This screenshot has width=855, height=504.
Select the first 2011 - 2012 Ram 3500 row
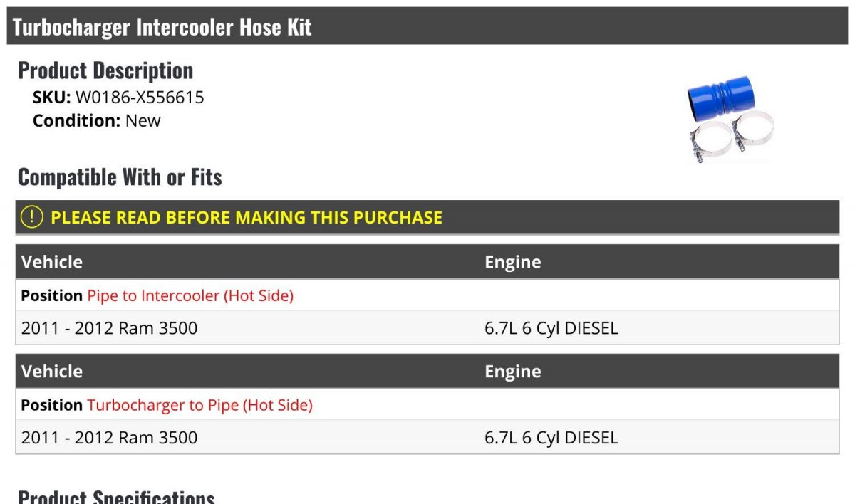[427, 328]
